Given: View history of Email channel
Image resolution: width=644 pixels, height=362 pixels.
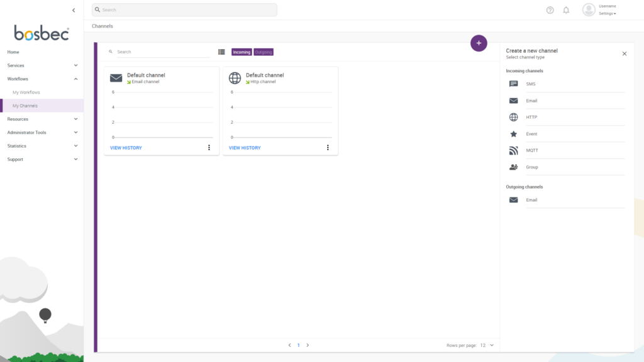Looking at the screenshot, I should [x=126, y=148].
